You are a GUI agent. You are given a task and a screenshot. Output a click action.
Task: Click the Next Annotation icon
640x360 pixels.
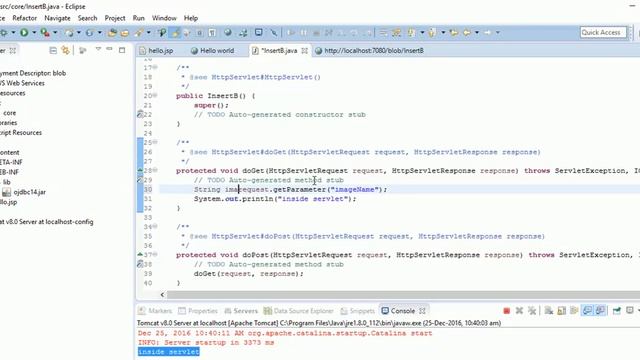pyautogui.click(x=411, y=33)
